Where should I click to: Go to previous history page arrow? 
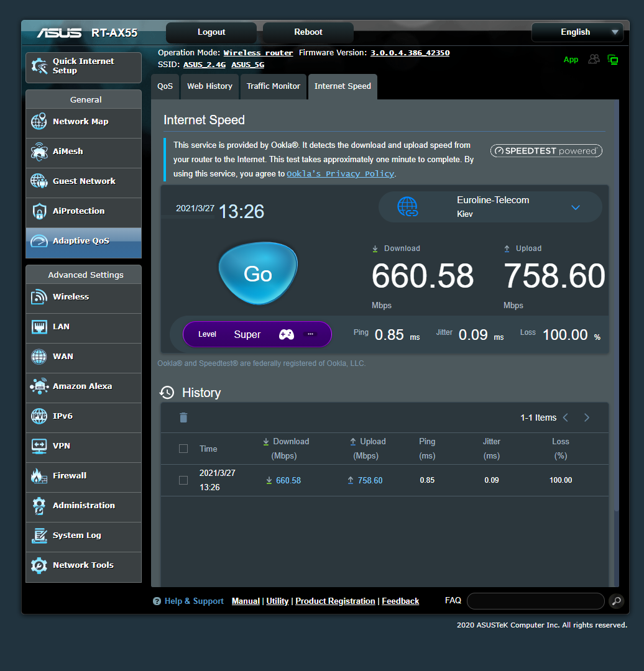[566, 418]
